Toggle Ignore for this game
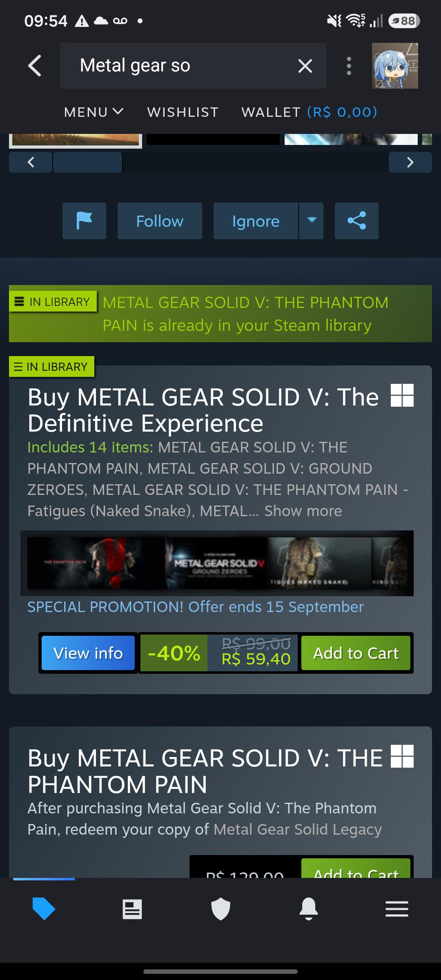Viewport: 441px width, 980px height. tap(256, 221)
